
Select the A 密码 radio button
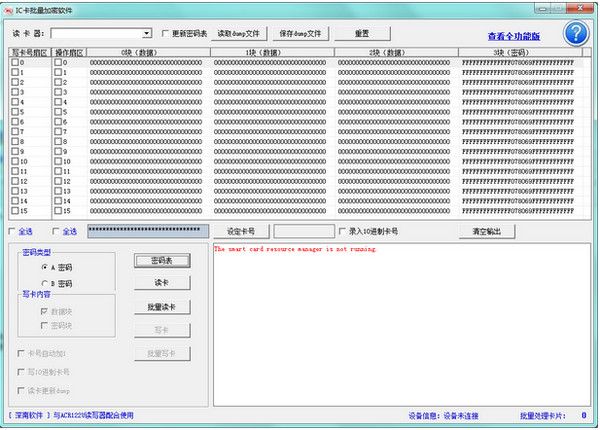point(46,268)
